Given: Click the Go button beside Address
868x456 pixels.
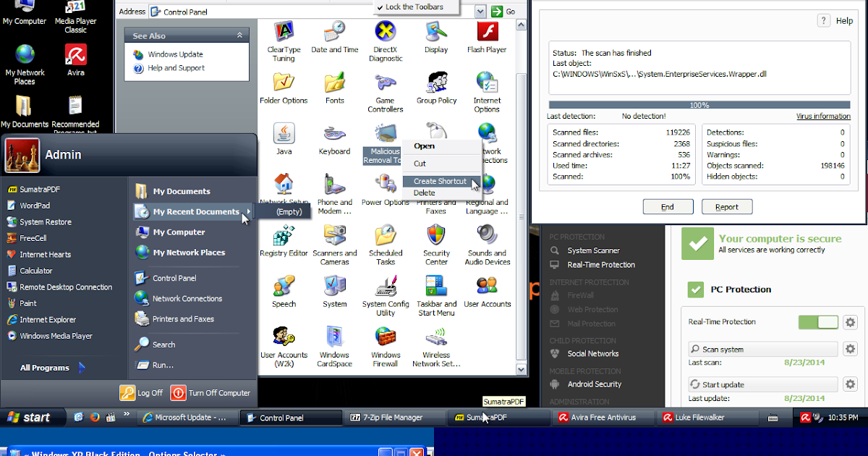Looking at the screenshot, I should click(503, 12).
